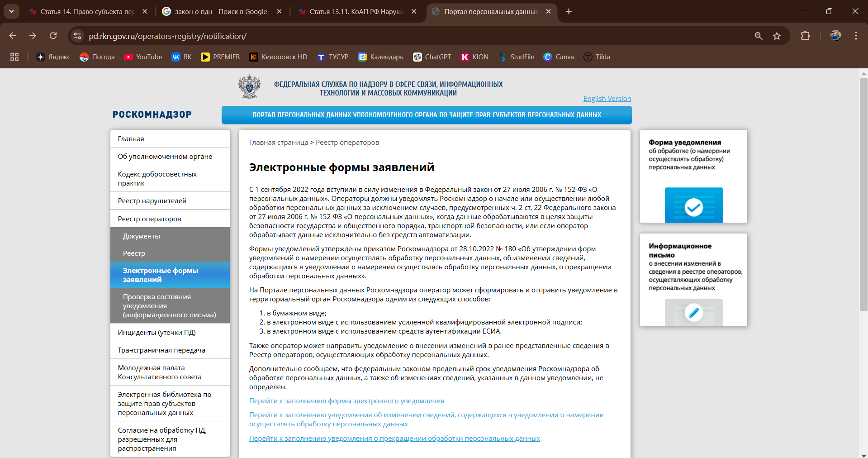
Task: Open the Погода bookmark
Action: (x=97, y=57)
